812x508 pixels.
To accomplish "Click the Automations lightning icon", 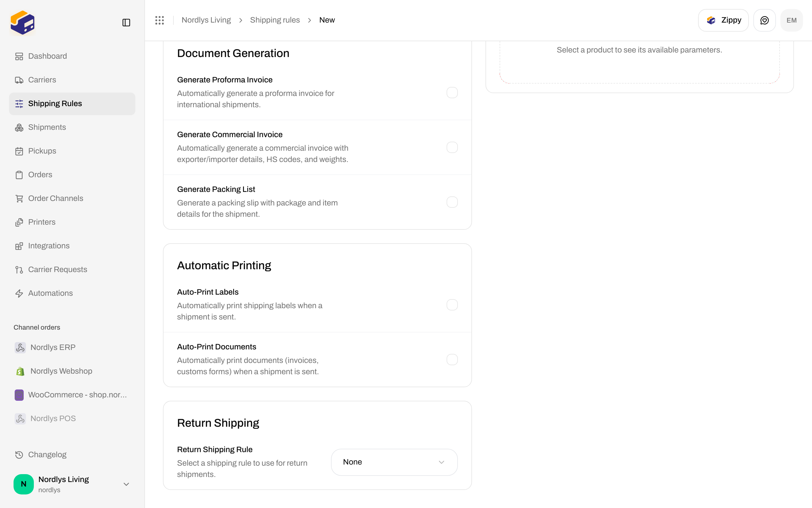I will tap(19, 293).
